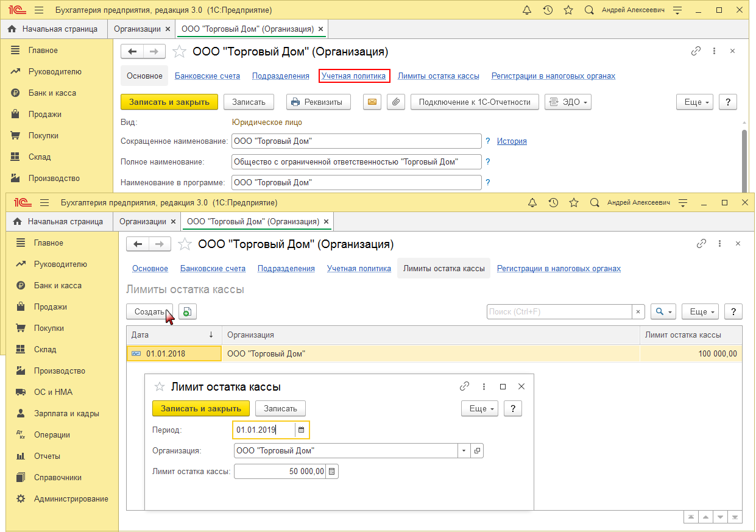Click three-dot menu in the dialog header
This screenshot has height=532, width=756.
[484, 386]
